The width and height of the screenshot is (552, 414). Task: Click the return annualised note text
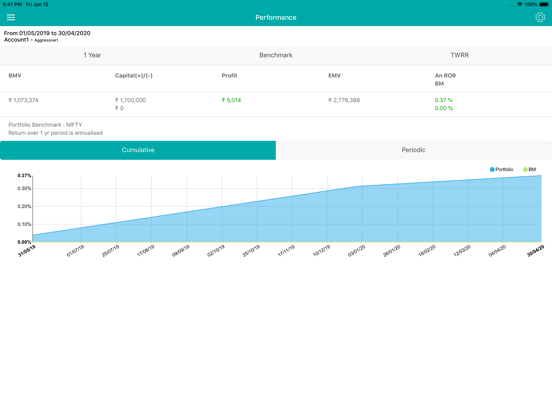click(56, 133)
